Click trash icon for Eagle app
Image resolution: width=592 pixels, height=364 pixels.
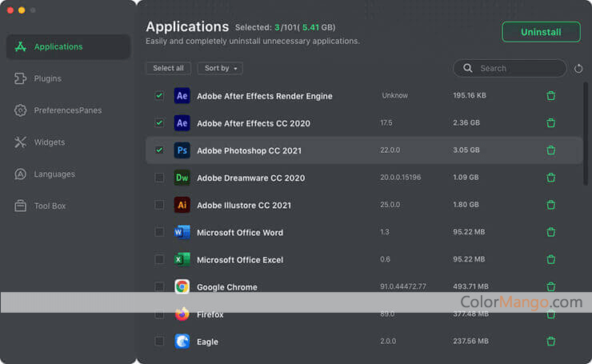tap(550, 342)
